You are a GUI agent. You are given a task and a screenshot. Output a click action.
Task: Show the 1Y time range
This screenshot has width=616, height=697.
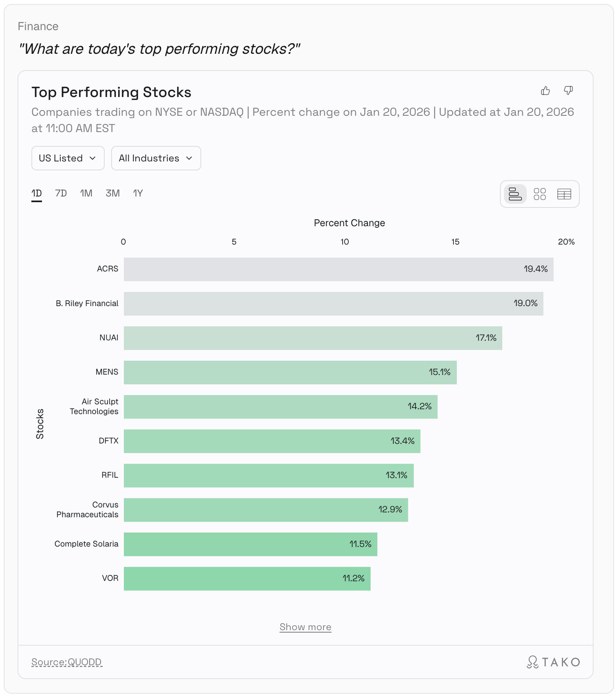(x=138, y=193)
